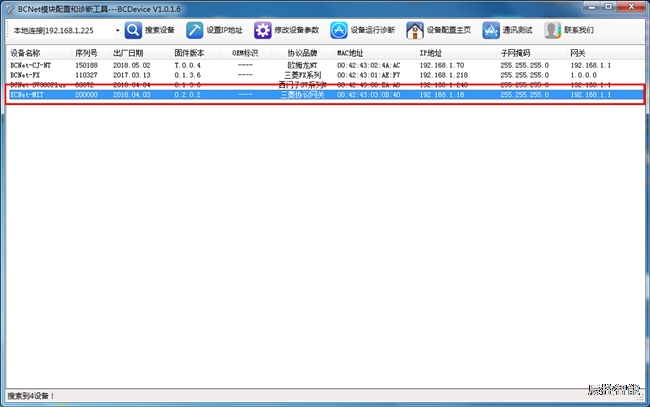Click the hammer icon for 设置IP地址
The width and height of the screenshot is (650, 407).
tap(196, 30)
